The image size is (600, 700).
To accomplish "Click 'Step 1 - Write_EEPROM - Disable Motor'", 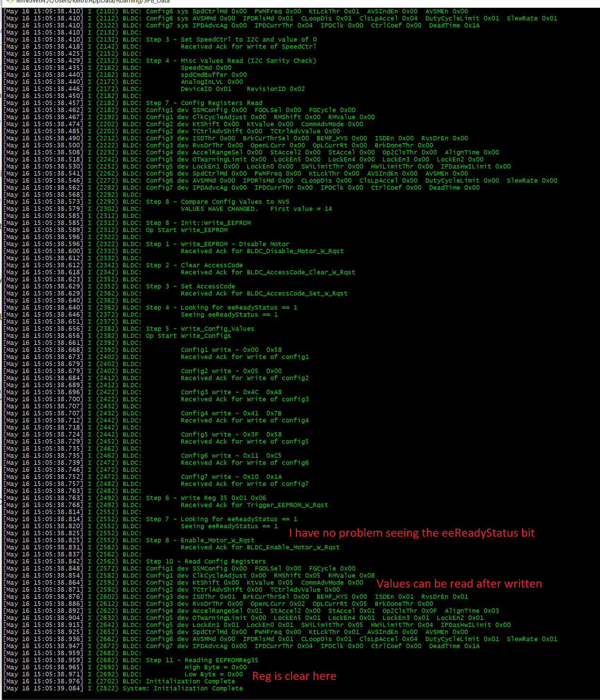I will [218, 244].
